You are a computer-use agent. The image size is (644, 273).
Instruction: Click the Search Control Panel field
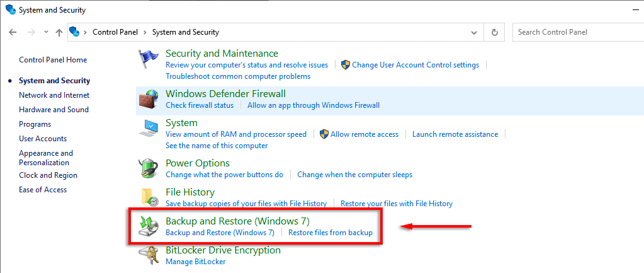click(x=576, y=32)
